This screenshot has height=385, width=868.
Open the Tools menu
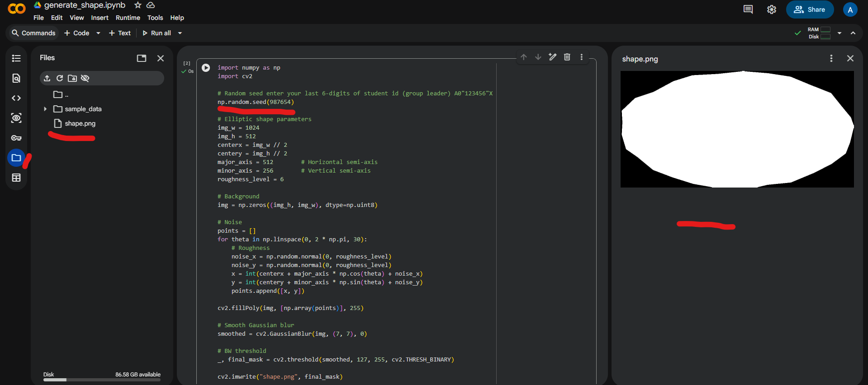[x=155, y=18]
